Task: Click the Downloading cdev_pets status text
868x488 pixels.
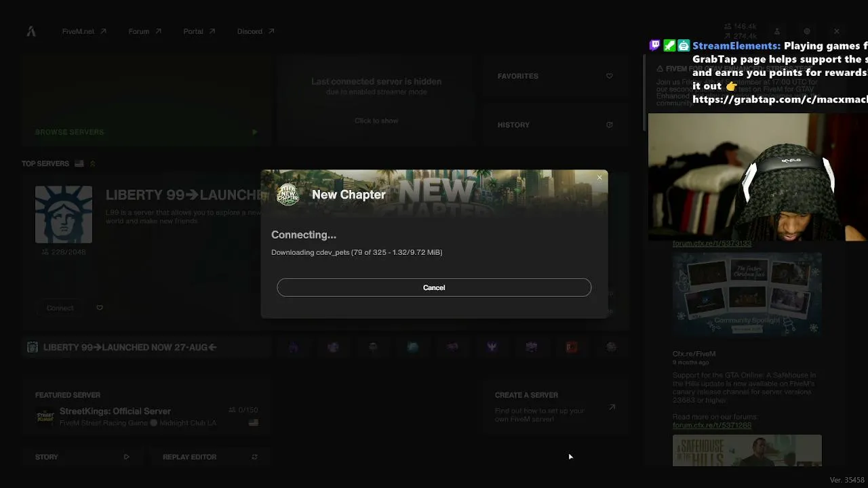Action: tap(357, 252)
